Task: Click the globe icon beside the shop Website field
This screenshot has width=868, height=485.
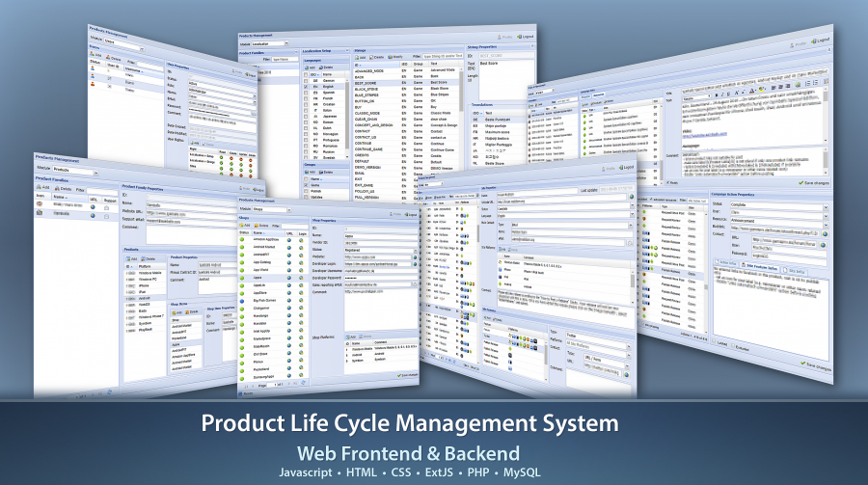Action: point(414,258)
